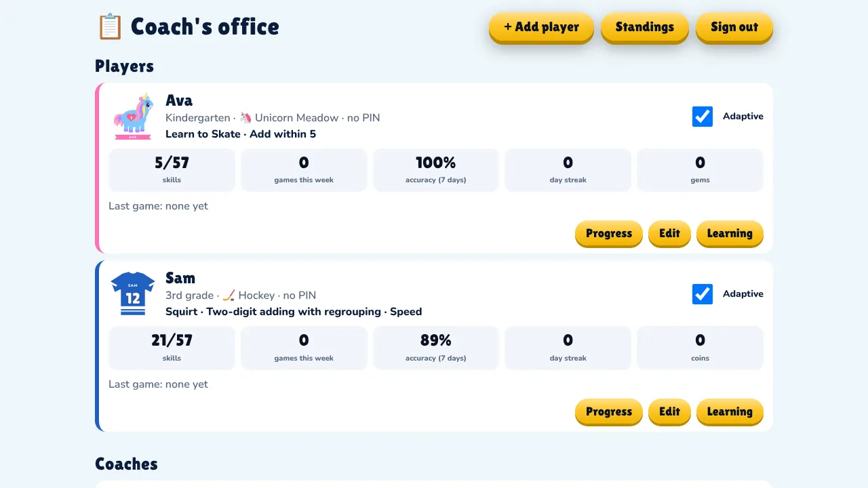Open Ava's Progress
Image resolution: width=868 pixels, height=488 pixels.
(x=609, y=233)
